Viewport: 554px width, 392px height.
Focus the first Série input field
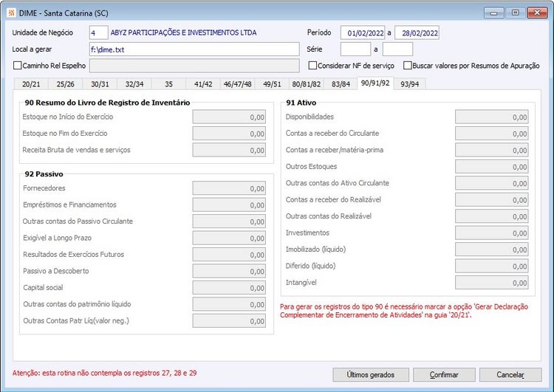click(355, 49)
